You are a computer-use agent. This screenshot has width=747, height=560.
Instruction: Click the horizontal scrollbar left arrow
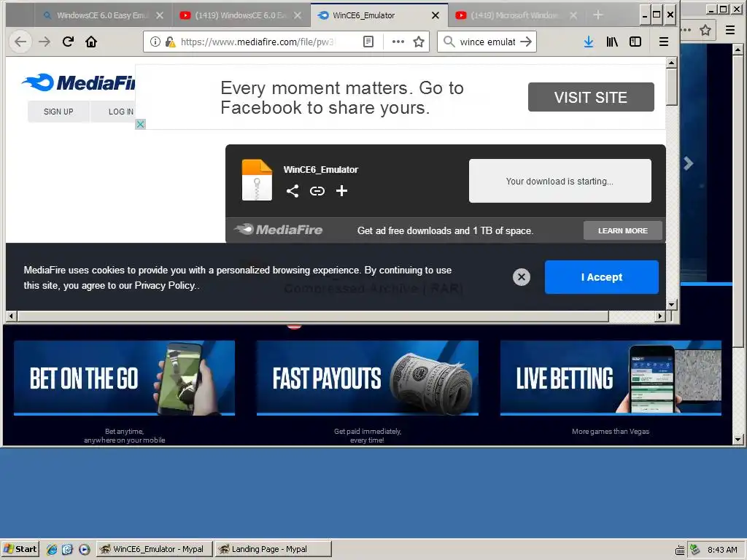tap(12, 316)
